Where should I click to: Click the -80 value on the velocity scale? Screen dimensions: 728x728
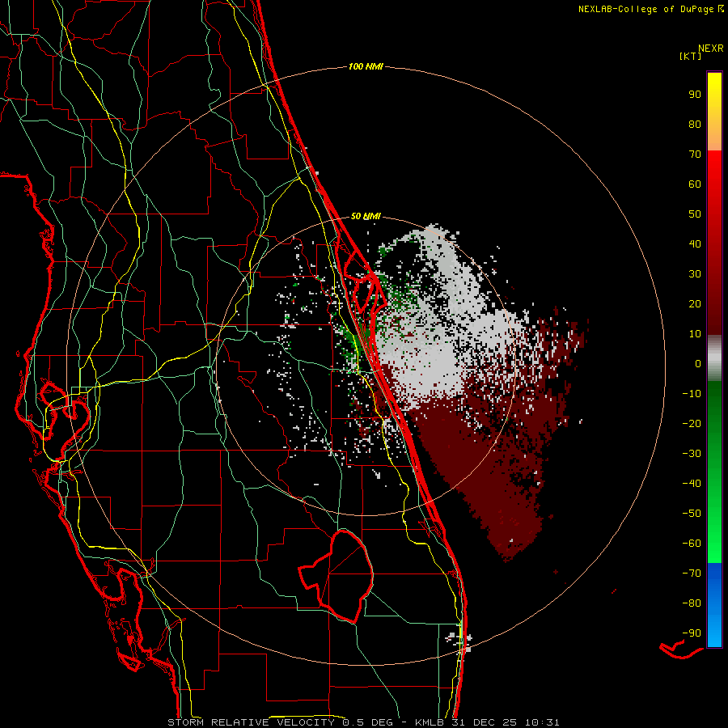[x=692, y=603]
